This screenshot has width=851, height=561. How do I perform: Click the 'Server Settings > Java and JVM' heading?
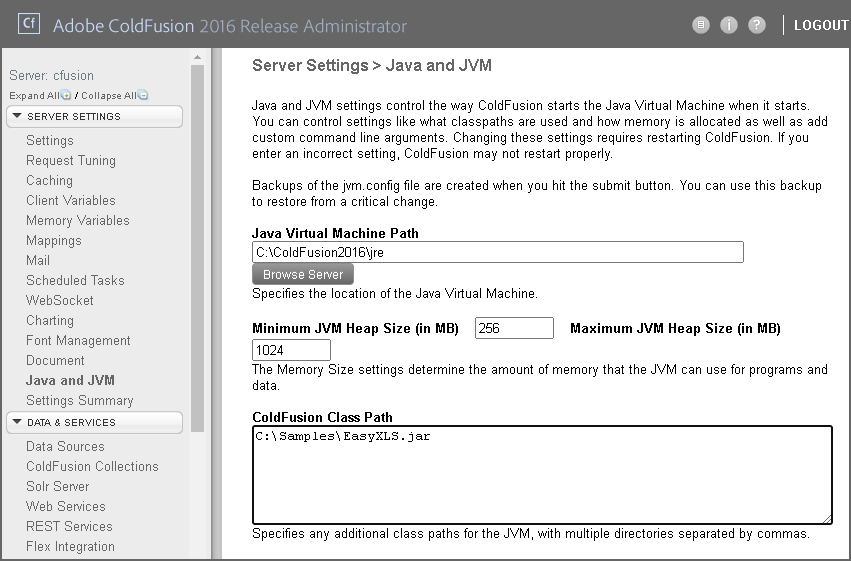click(372, 66)
